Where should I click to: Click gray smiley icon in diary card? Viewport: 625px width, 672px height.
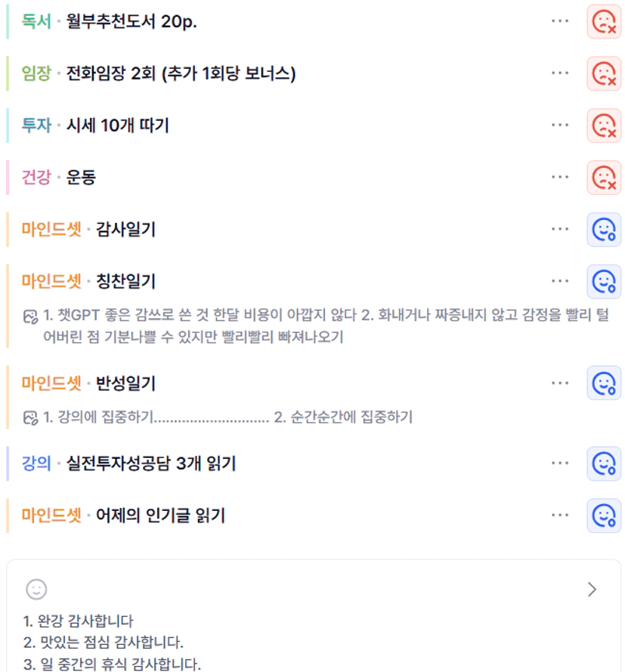click(36, 590)
